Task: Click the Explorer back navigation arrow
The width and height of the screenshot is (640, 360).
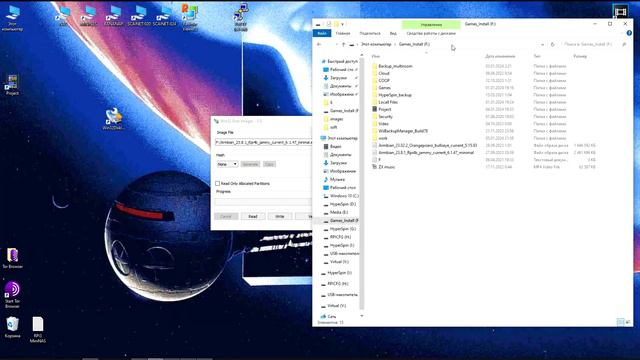Action: [319, 44]
